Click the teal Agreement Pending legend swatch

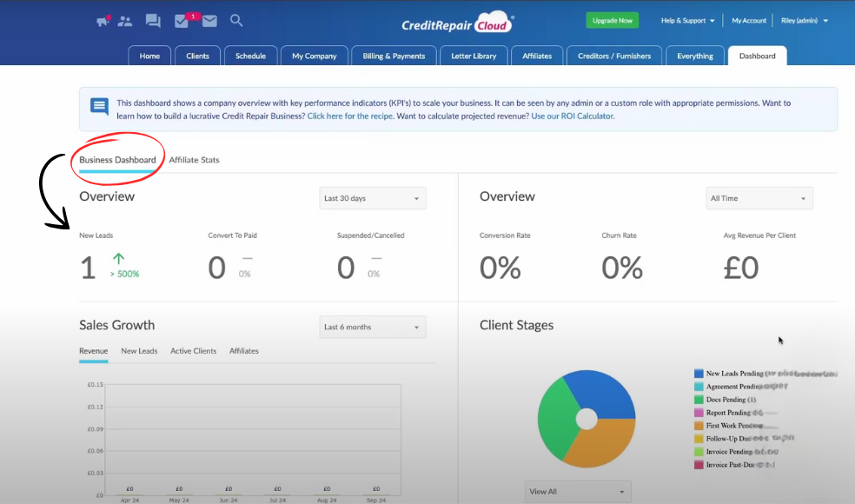[x=699, y=387]
